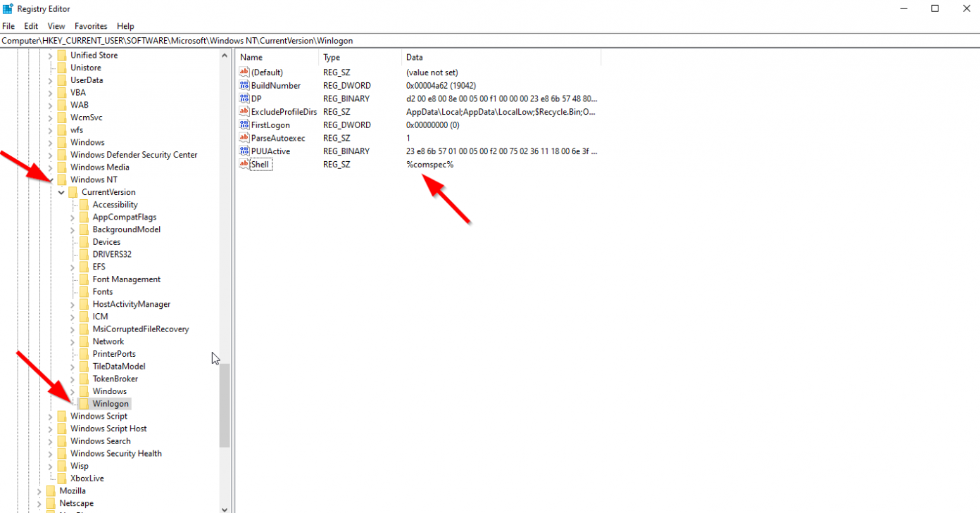The height and width of the screenshot is (513, 980).
Task: Click the Registry Editor title bar icon
Action: [x=8, y=8]
